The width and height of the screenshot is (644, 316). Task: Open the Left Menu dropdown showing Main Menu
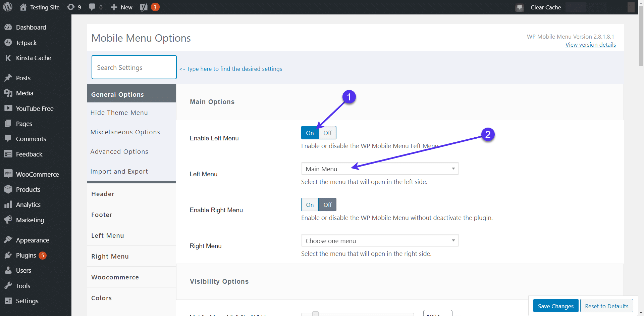[380, 169]
